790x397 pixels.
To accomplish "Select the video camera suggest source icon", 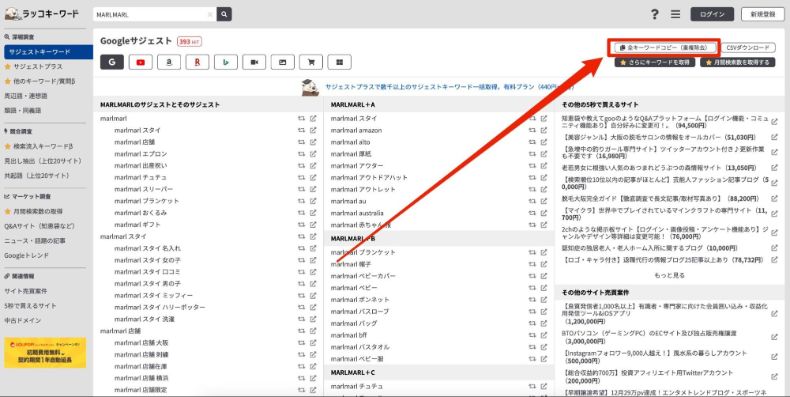I will coord(254,62).
